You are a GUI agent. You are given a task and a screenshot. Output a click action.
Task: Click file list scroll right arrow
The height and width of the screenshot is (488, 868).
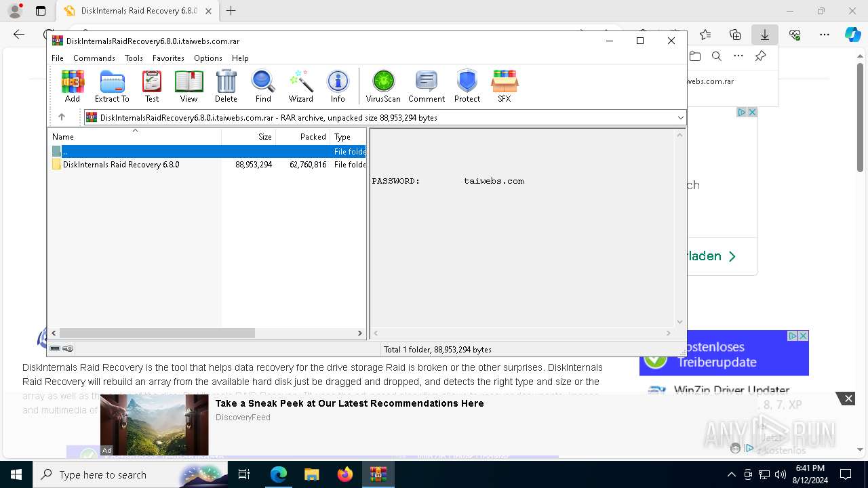click(x=360, y=333)
